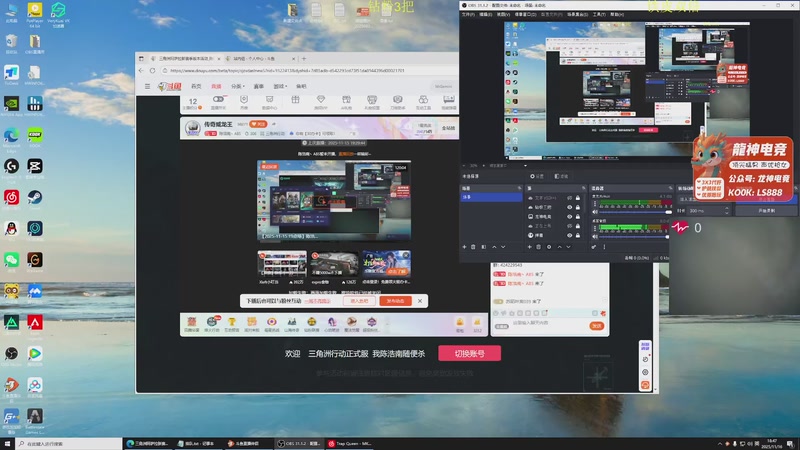Dismiss the download prompt bar with X
Viewport: 800px width, 450px height.
pyautogui.click(x=420, y=301)
